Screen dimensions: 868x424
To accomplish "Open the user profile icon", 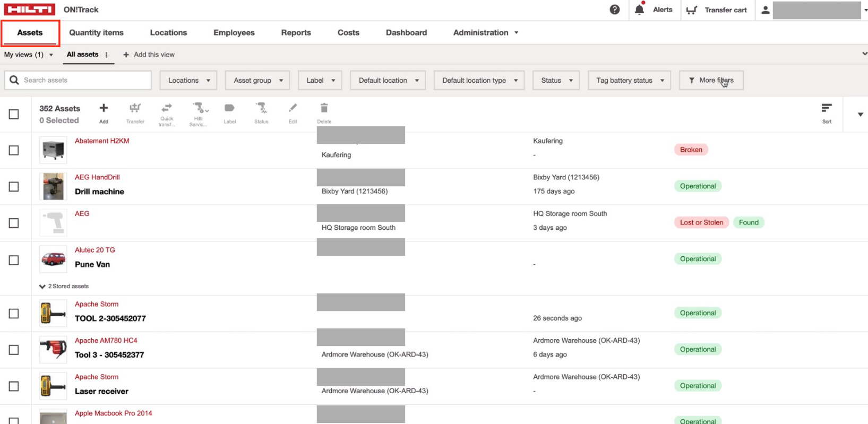I will coord(765,10).
